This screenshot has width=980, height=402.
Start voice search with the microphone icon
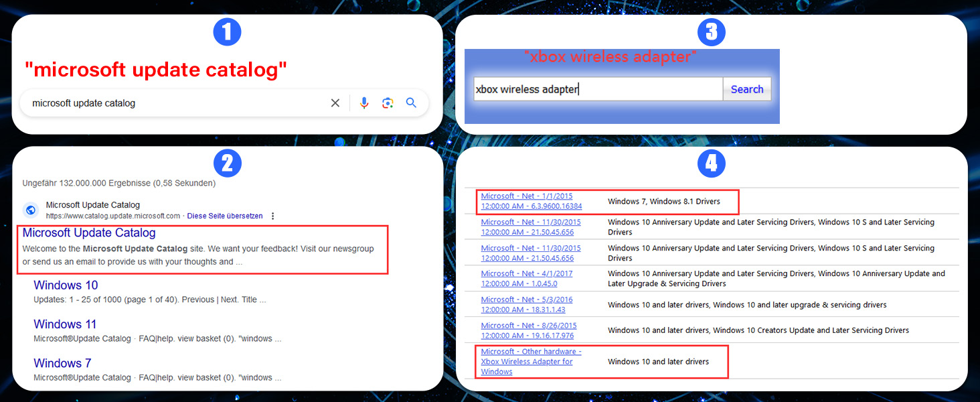pyautogui.click(x=364, y=103)
